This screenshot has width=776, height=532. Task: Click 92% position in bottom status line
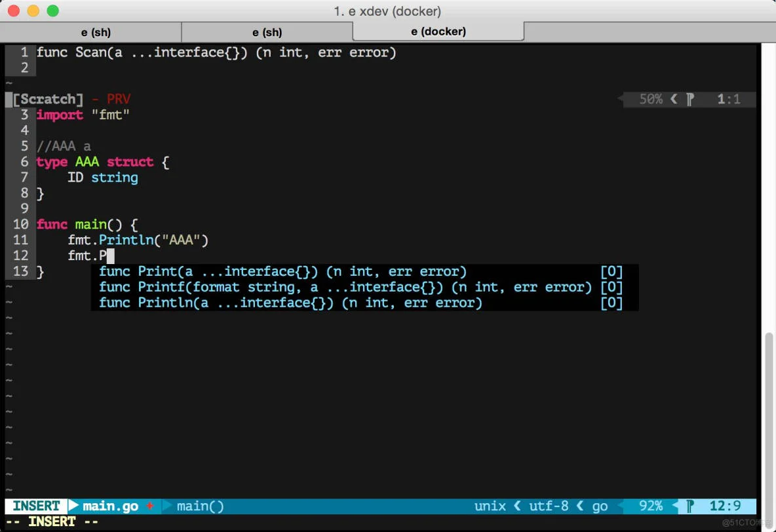(651, 506)
